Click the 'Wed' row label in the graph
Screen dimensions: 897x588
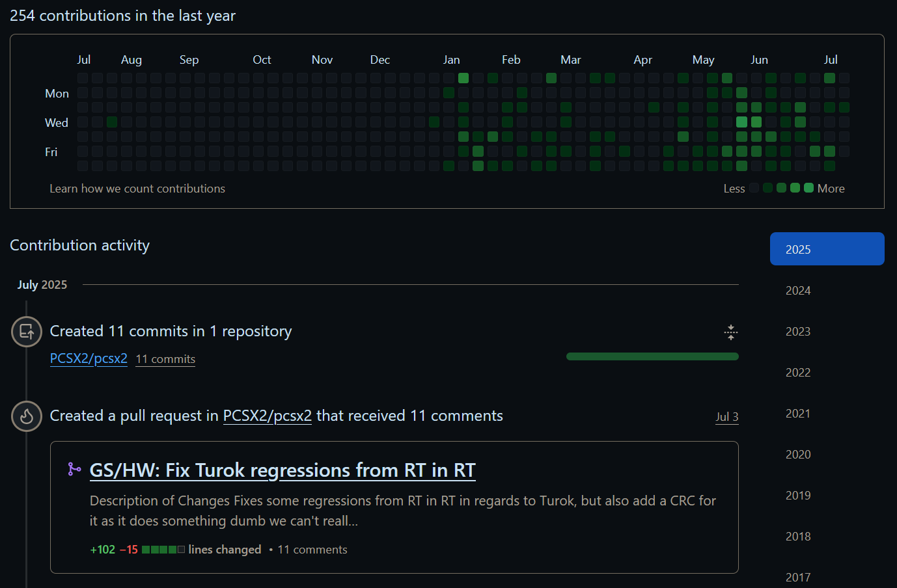click(x=57, y=123)
